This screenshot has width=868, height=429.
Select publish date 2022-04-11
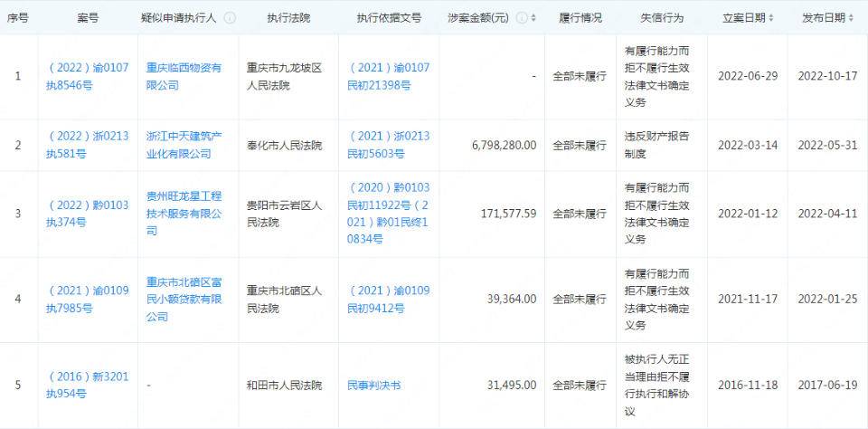coord(827,214)
